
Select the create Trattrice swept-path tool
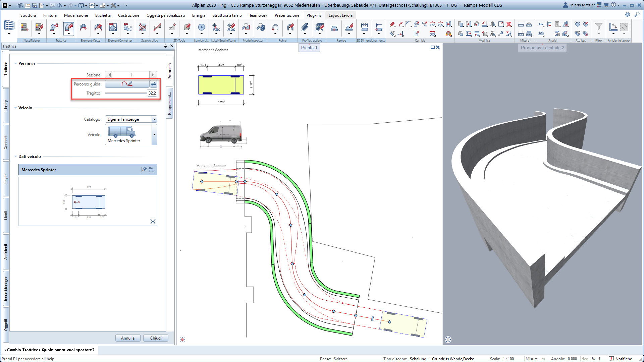click(54, 27)
